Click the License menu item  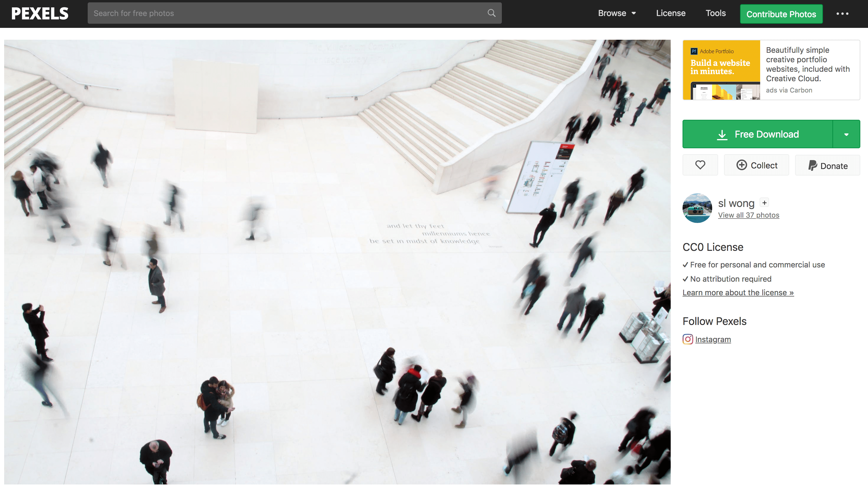pyautogui.click(x=671, y=13)
